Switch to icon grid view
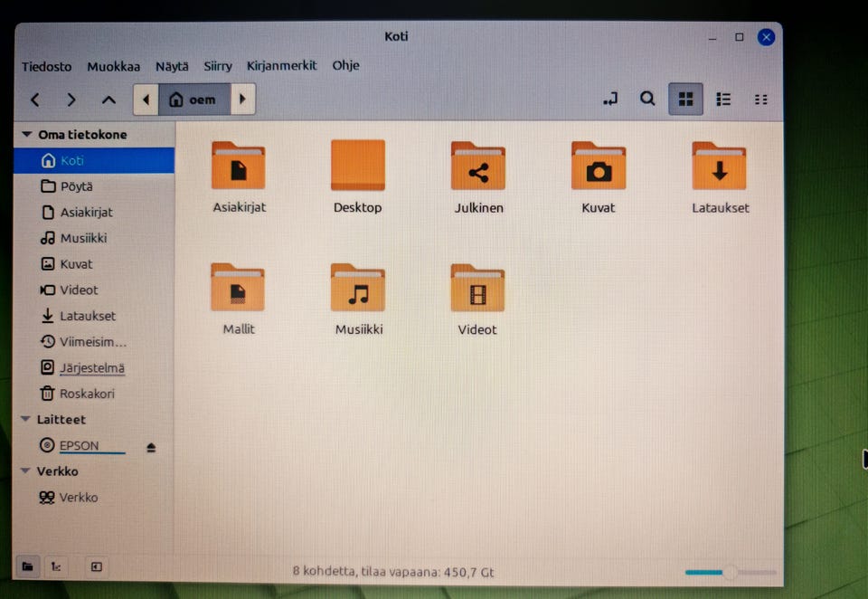This screenshot has height=599, width=868. [x=685, y=100]
